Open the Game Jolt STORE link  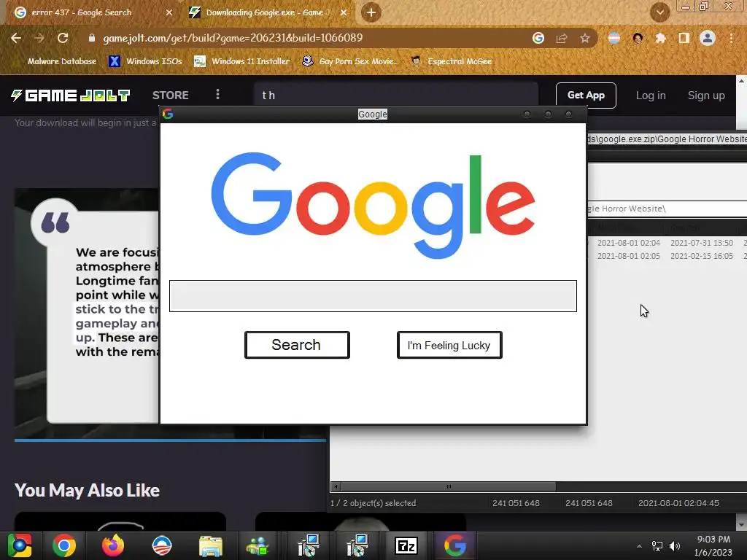tap(171, 96)
